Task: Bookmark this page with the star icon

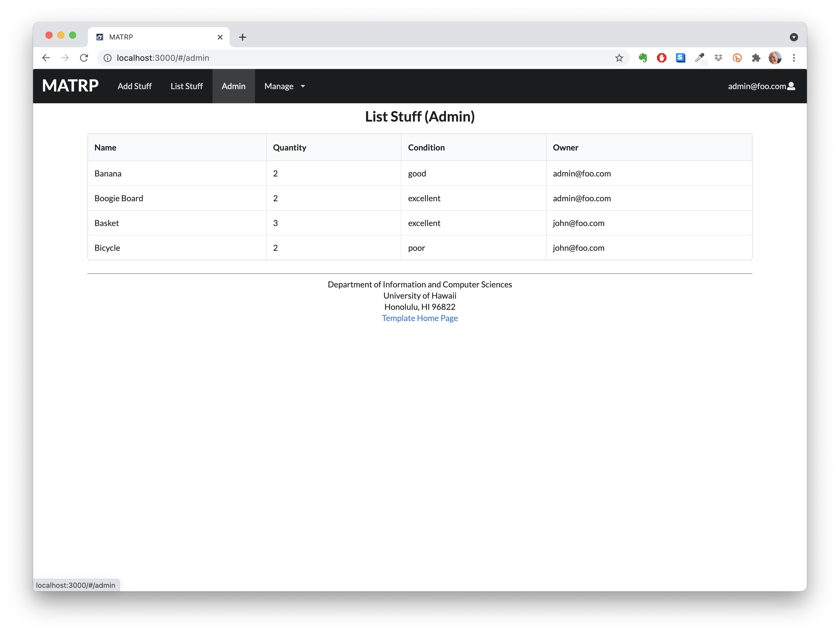Action: (x=619, y=58)
